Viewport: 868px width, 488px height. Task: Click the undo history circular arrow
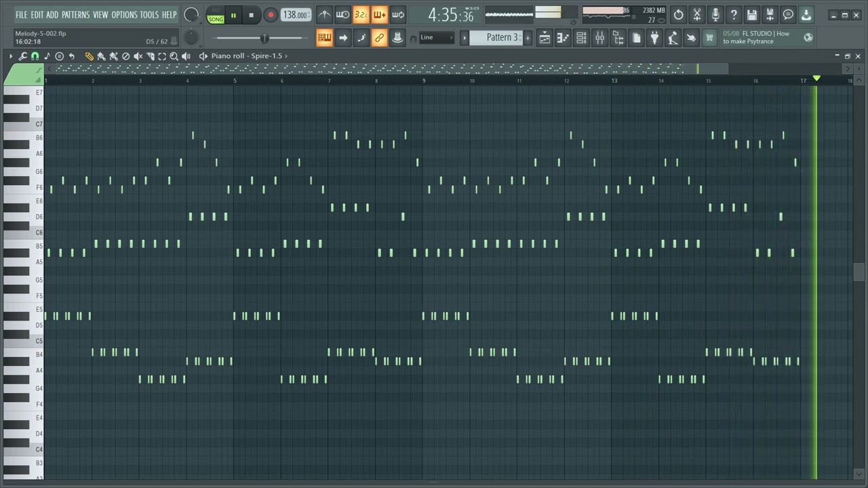[678, 14]
